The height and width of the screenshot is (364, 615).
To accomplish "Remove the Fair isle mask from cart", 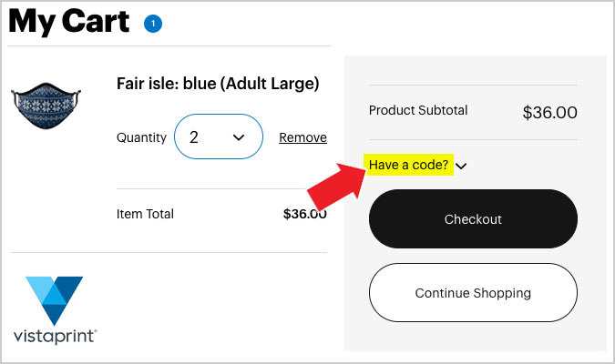I will tap(302, 137).
